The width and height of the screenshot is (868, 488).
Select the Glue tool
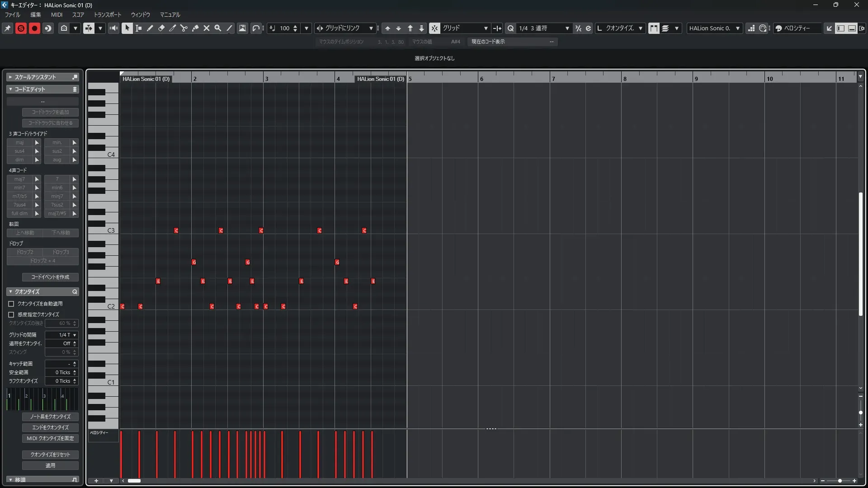(195, 28)
